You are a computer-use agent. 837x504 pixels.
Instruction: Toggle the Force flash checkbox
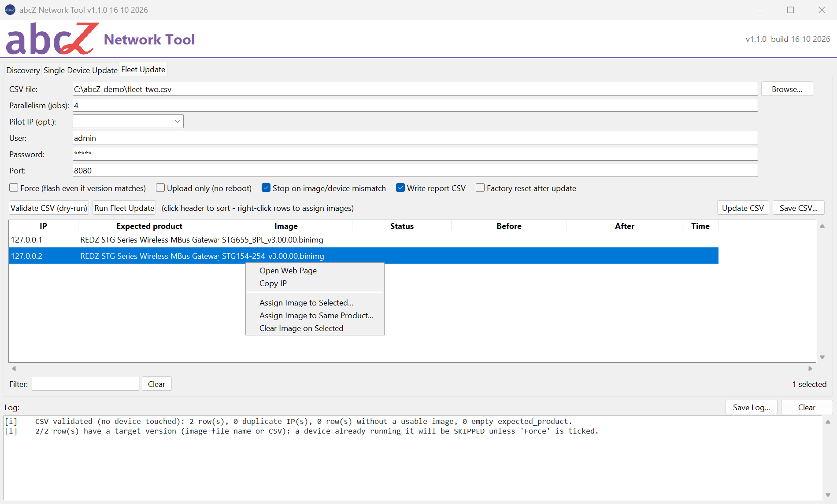tap(14, 188)
